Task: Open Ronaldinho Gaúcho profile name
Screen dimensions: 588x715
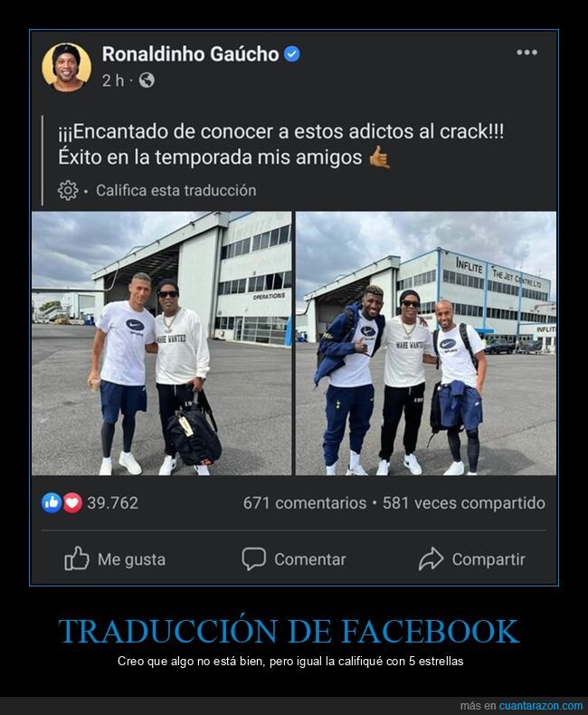Action: [190, 53]
